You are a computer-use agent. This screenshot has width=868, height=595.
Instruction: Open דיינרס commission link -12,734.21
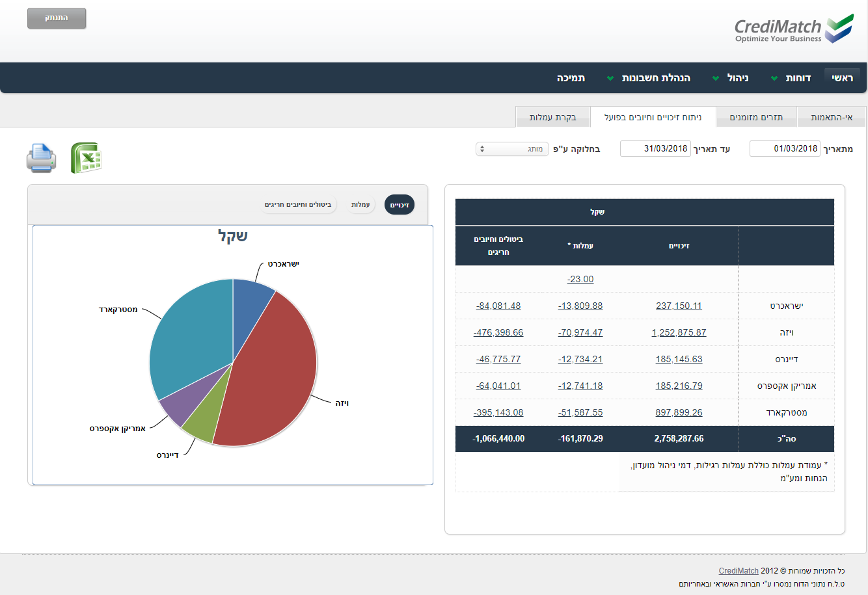pos(580,359)
